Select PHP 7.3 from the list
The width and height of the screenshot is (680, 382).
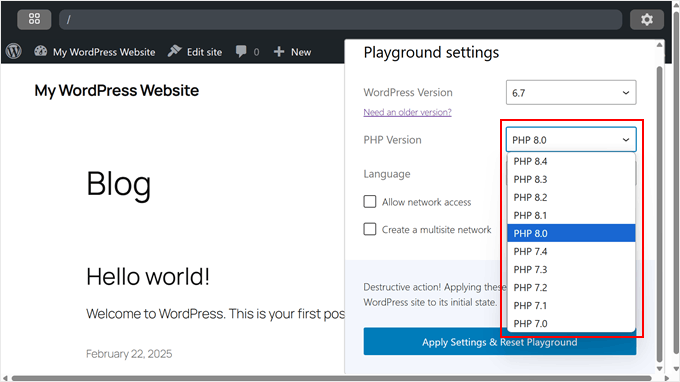tap(571, 269)
